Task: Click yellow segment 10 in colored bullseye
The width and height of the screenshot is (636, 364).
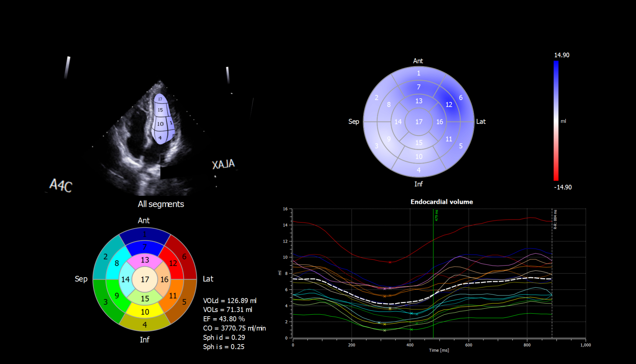Action: (x=145, y=312)
